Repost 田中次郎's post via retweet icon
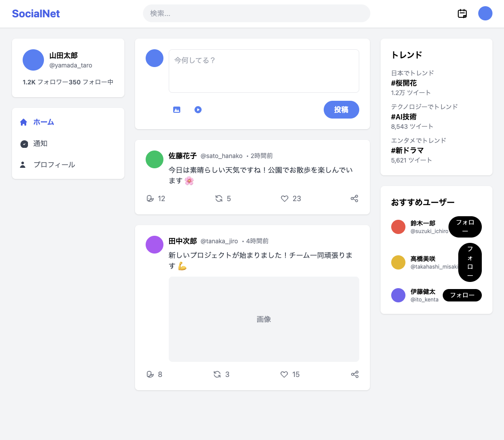Screen dimensions: 504x440 (x=217, y=374)
